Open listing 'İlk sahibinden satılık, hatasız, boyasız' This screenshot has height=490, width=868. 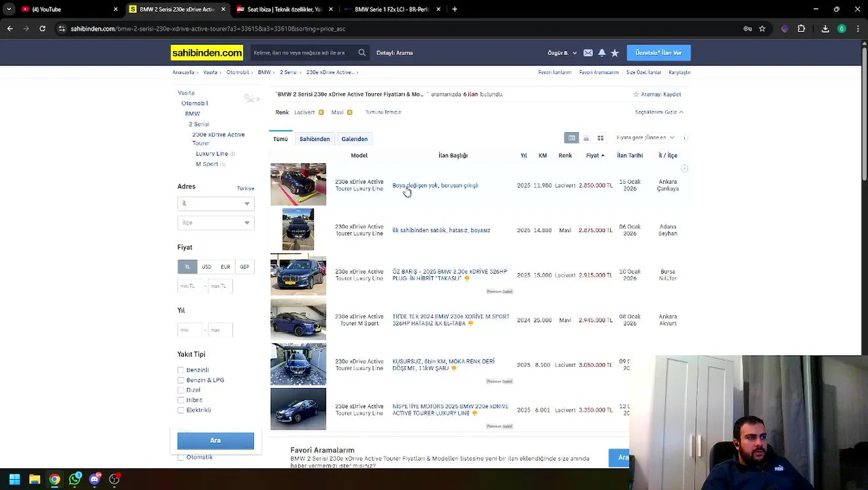coord(441,230)
